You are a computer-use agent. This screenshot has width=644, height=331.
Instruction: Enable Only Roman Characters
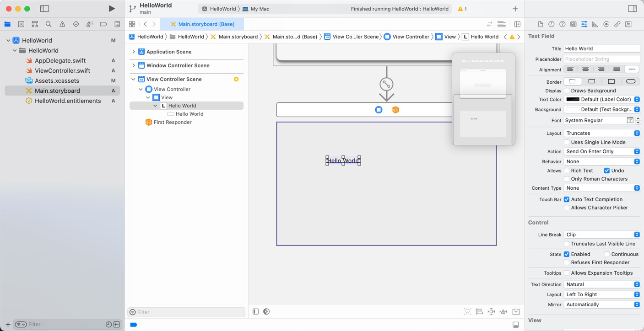point(567,179)
